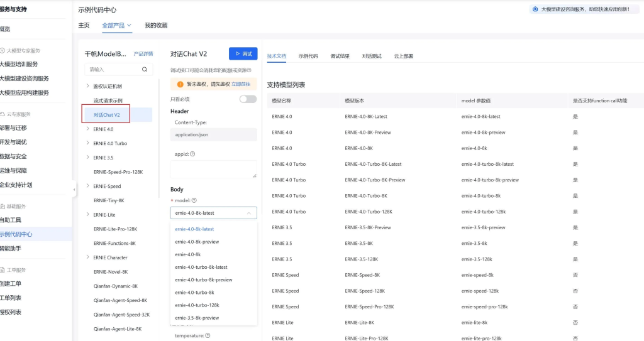Expand the ERNIE Character tree node
This screenshot has height=341, width=644.
click(x=87, y=257)
